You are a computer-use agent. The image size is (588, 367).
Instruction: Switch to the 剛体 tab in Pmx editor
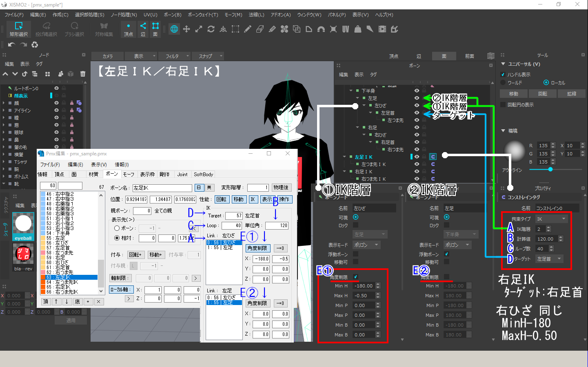pyautogui.click(x=164, y=174)
